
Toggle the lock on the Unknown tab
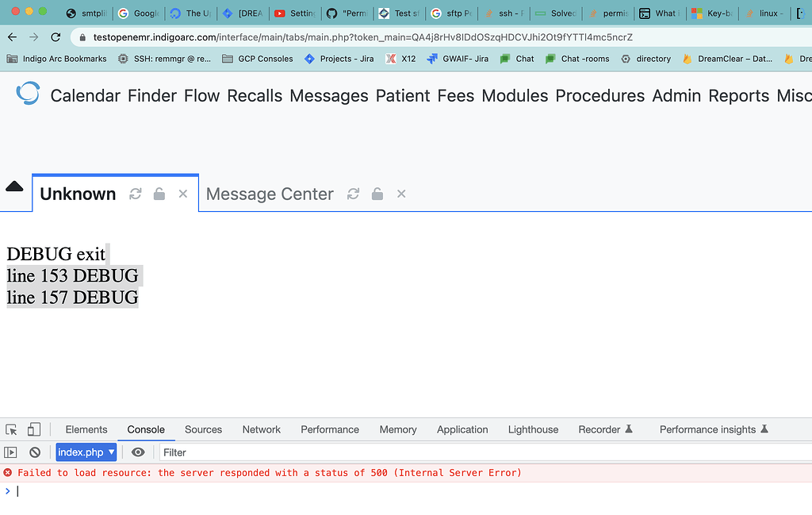tap(159, 194)
